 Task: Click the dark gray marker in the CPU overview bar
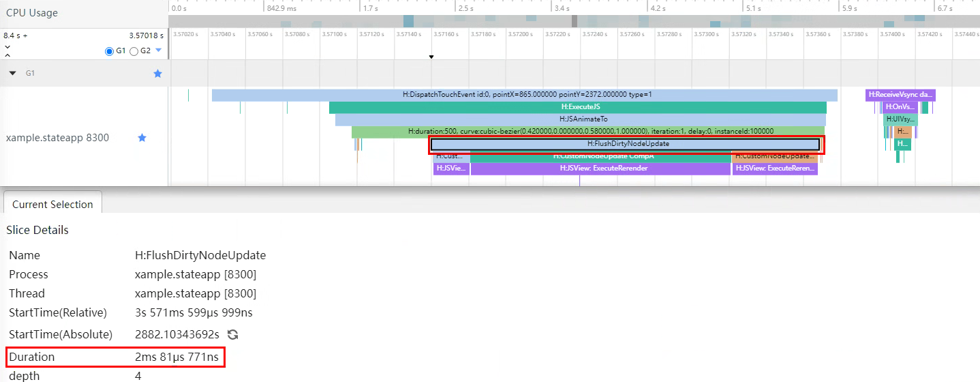575,21
